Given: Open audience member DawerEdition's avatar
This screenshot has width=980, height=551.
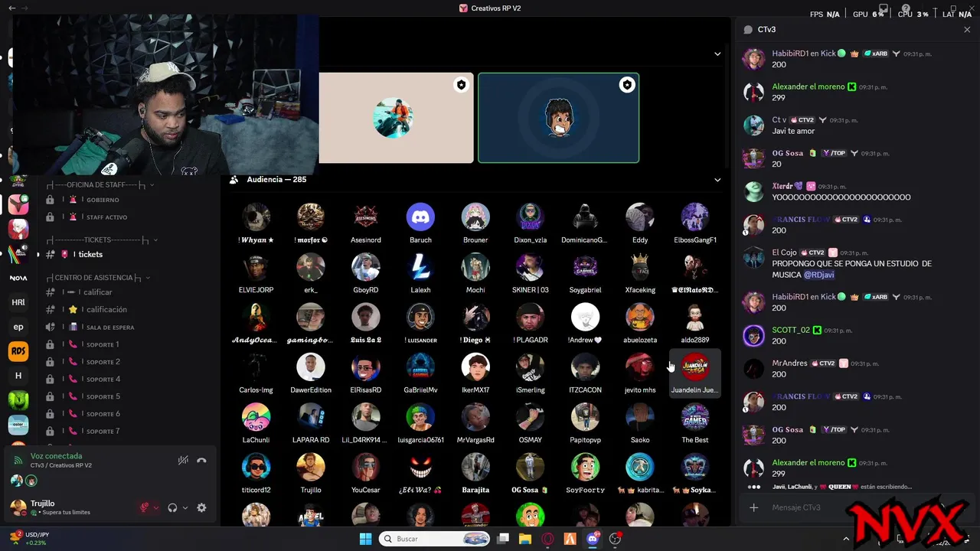Looking at the screenshot, I should pos(311,367).
